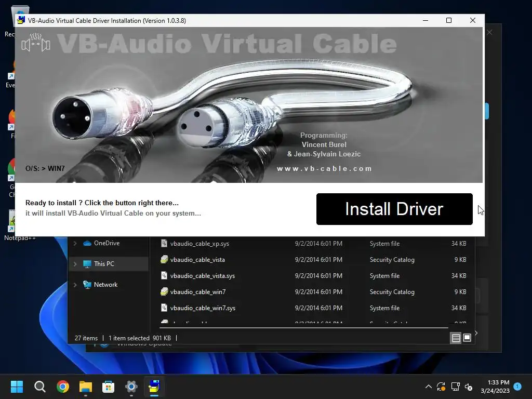Open File Explorer from taskbar

[86, 387]
